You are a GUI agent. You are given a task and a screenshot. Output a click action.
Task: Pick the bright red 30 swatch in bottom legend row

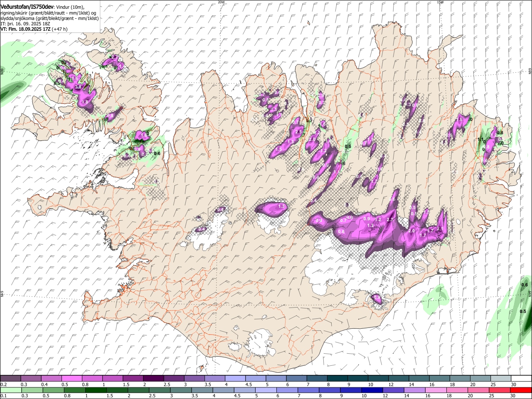(521, 390)
